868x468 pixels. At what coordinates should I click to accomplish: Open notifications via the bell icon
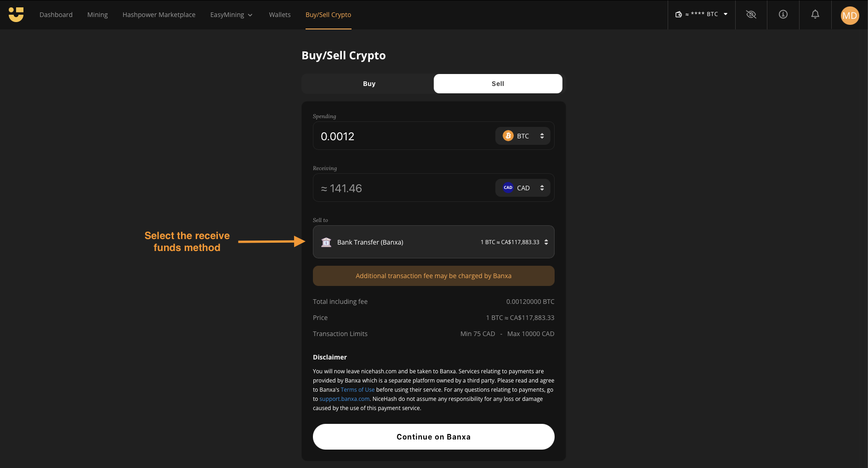point(815,14)
